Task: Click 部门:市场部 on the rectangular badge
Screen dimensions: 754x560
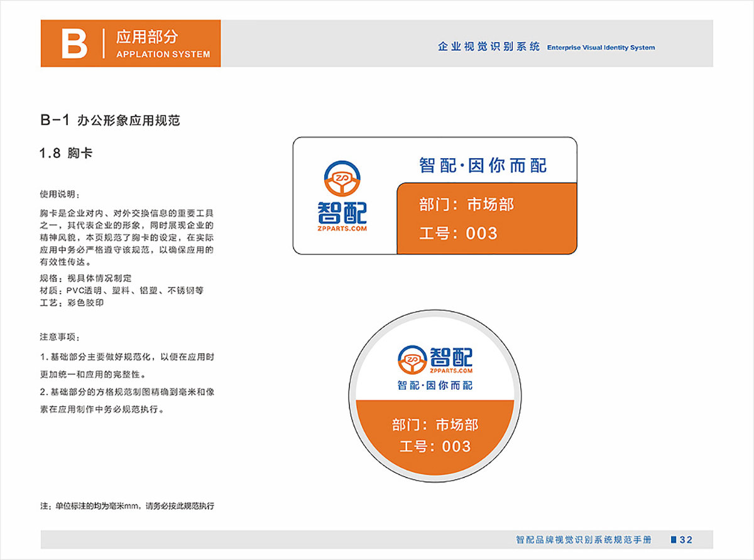Action: 467,205
